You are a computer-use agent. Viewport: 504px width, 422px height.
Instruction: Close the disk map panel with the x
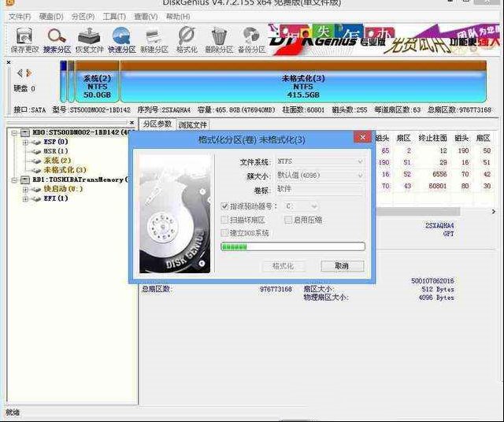point(9,62)
